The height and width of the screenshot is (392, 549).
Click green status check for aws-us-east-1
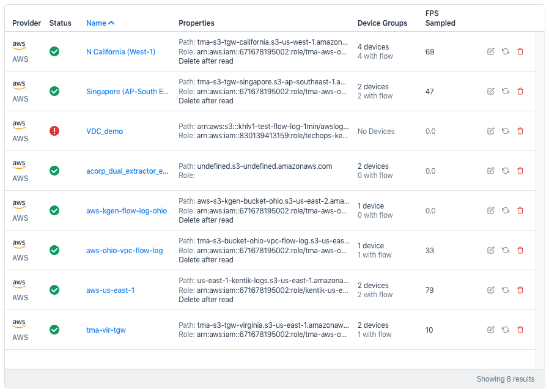click(54, 290)
